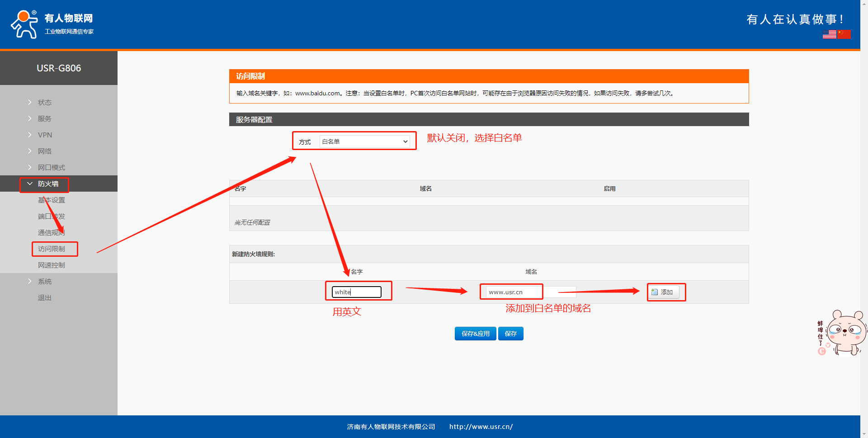This screenshot has height=438, width=868.
Task: Open 网速控制 speed control page
Action: [x=52, y=265]
